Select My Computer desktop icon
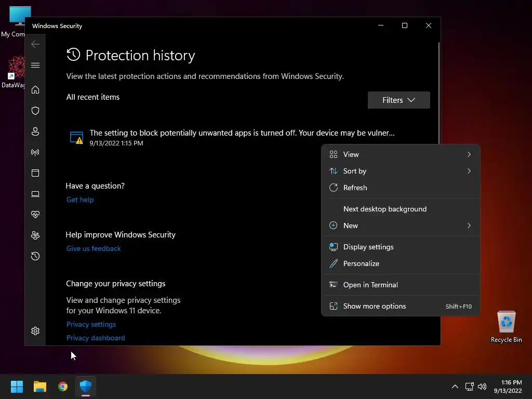 [14, 21]
